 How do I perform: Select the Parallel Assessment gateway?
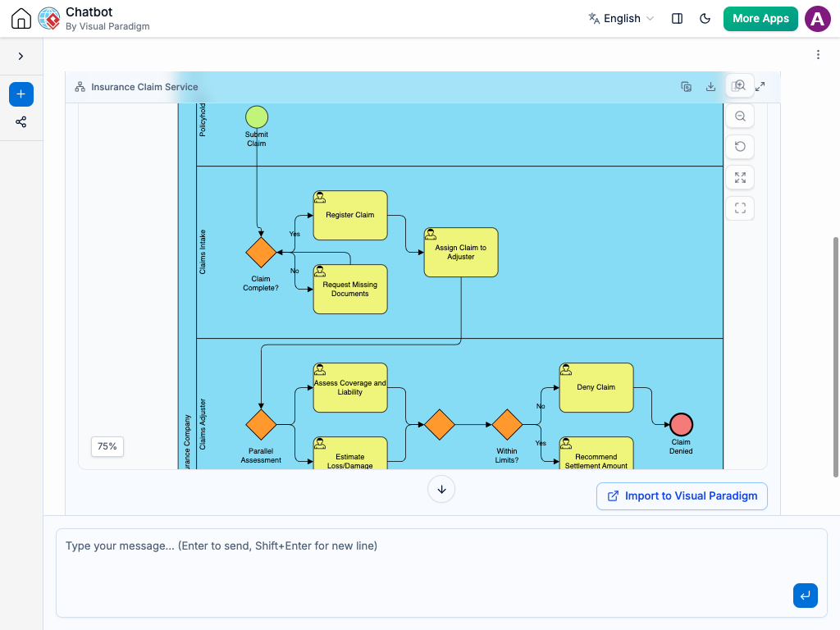[261, 425]
